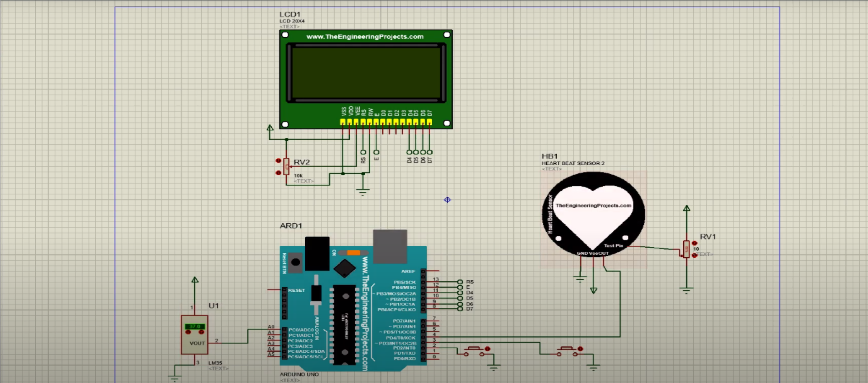The height and width of the screenshot is (383, 868).
Task: Click the ground symbol below RV1
Action: pos(686,290)
